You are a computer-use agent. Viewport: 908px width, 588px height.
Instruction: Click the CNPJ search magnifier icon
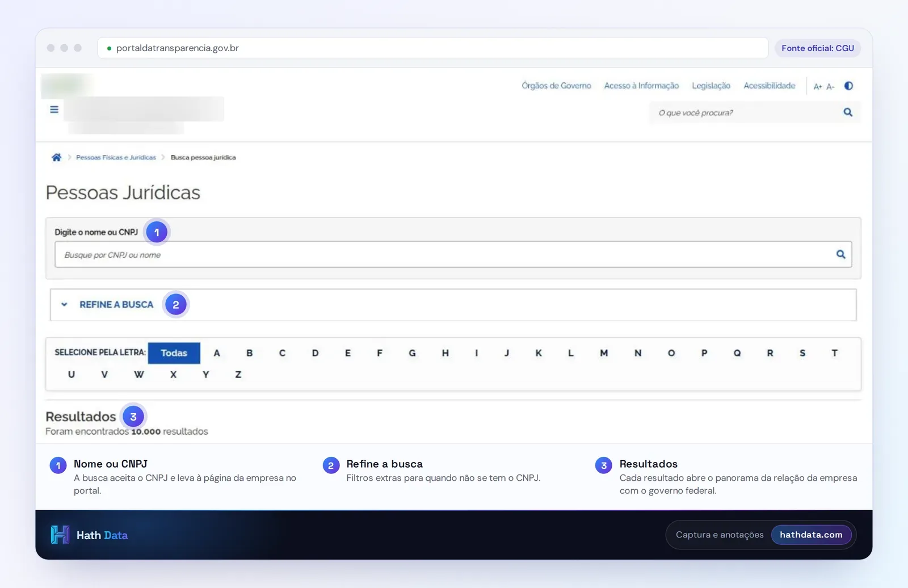[x=840, y=254]
